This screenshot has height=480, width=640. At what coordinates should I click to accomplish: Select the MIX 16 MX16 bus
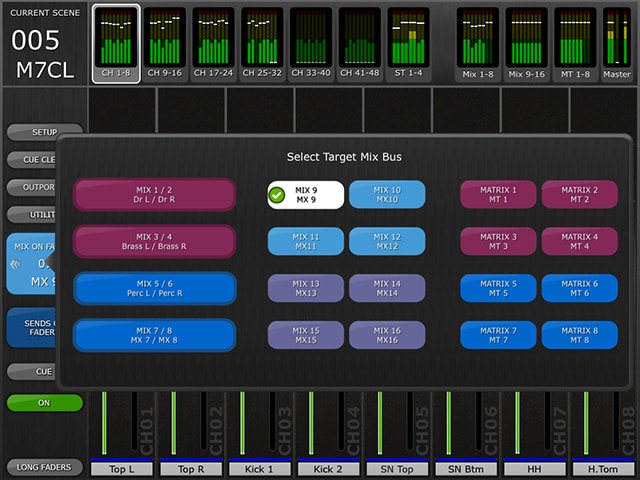[x=387, y=335]
